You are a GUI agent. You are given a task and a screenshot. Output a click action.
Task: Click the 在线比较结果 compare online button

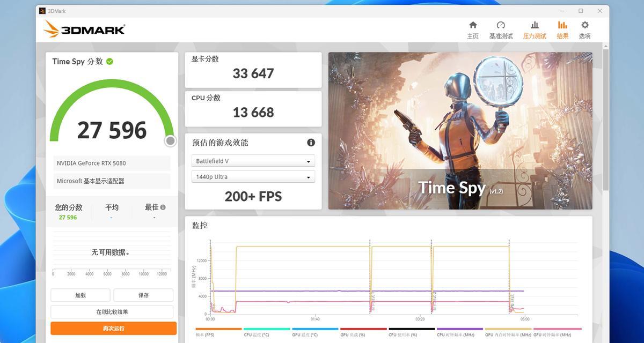click(112, 312)
